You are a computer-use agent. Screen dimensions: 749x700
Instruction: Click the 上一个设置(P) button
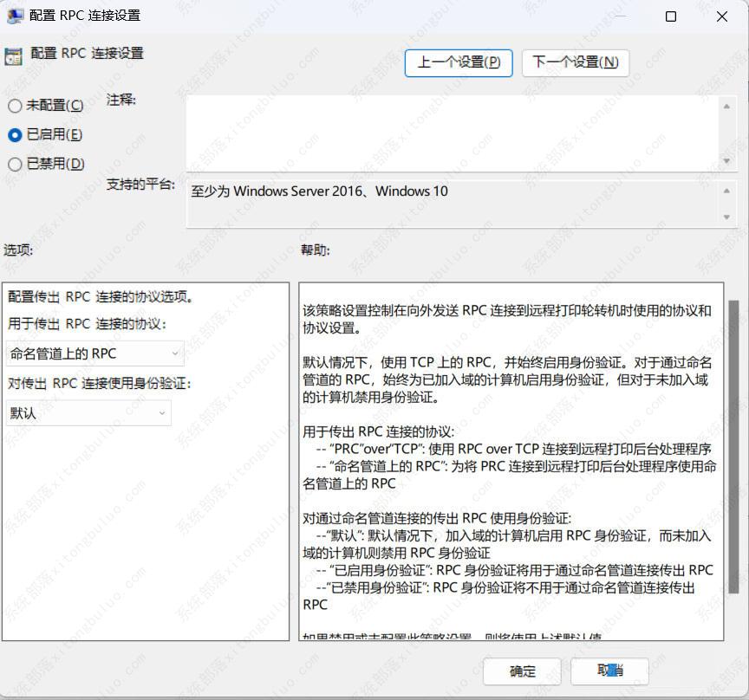pos(459,62)
